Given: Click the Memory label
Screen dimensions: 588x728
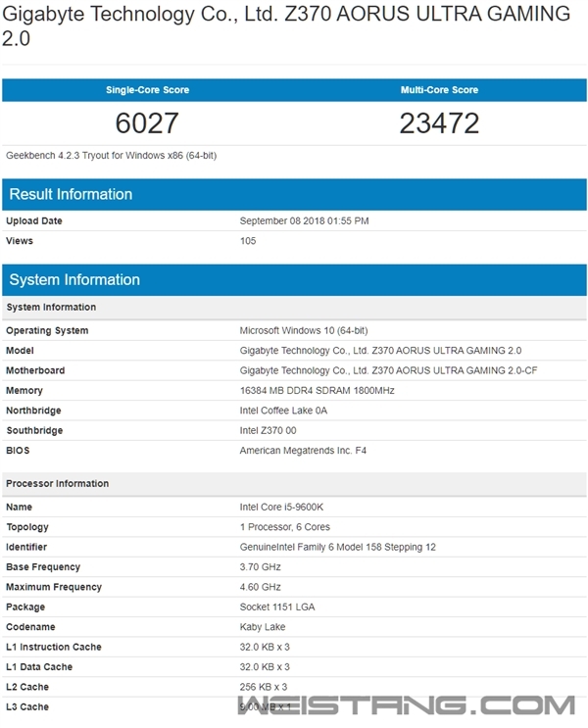Looking at the screenshot, I should (24, 391).
